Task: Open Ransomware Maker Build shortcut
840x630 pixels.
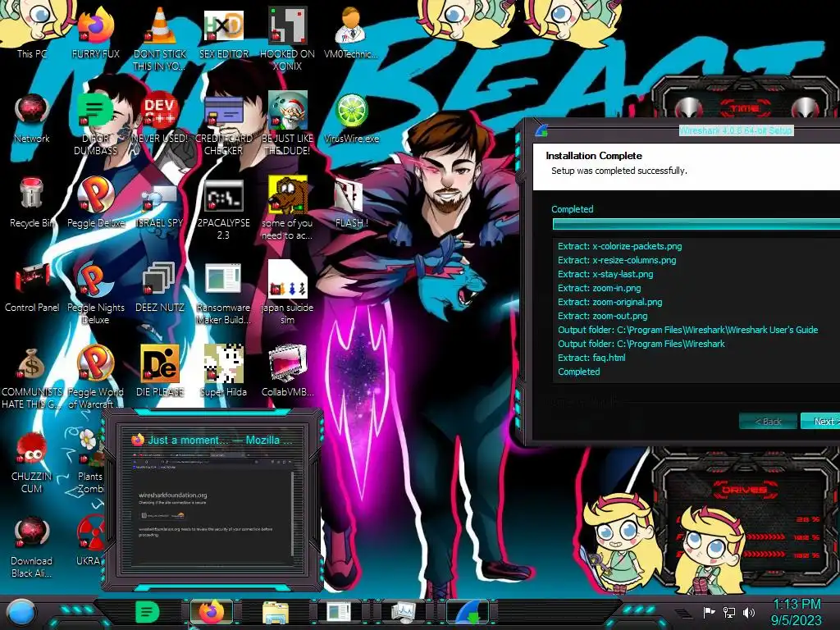Action: [x=223, y=292]
